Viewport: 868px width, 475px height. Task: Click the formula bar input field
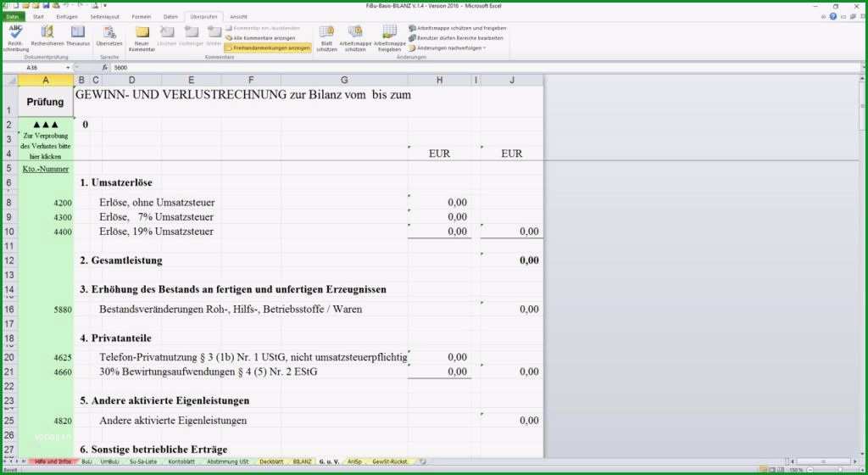(487, 68)
